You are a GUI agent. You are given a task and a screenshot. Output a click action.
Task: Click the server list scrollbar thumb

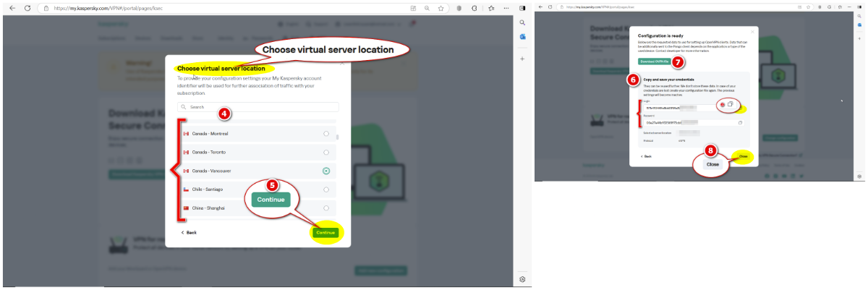(337, 136)
